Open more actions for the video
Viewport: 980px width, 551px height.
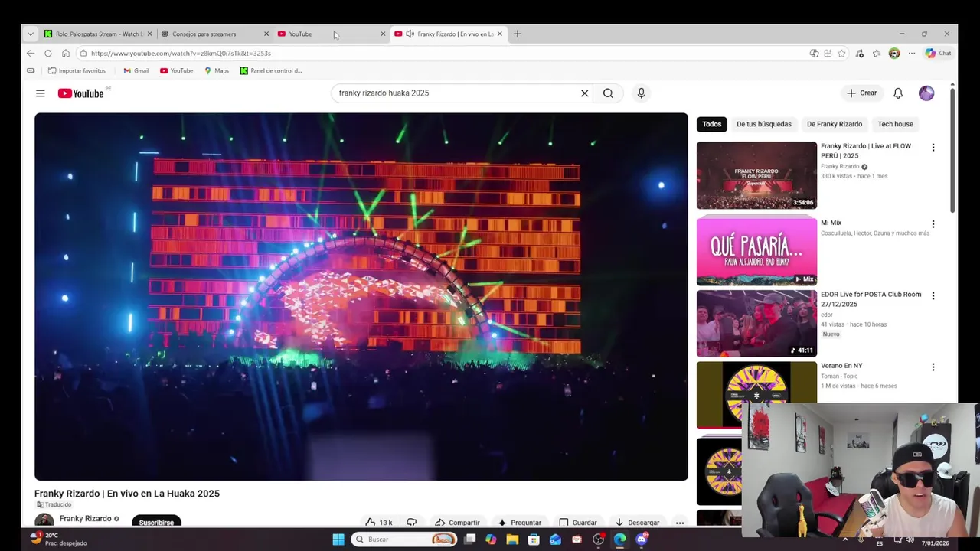tap(679, 523)
